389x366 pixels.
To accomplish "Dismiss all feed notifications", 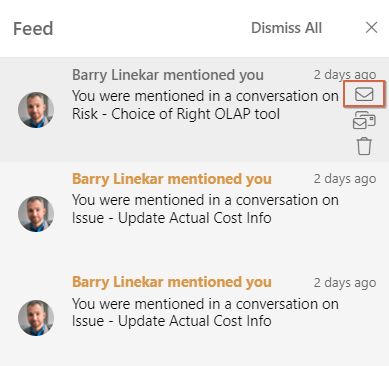I will click(x=286, y=28).
